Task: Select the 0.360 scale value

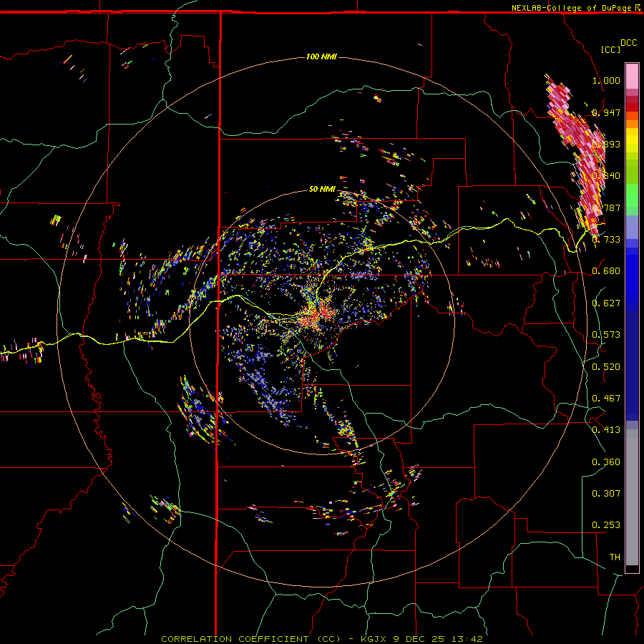Action: click(x=606, y=462)
